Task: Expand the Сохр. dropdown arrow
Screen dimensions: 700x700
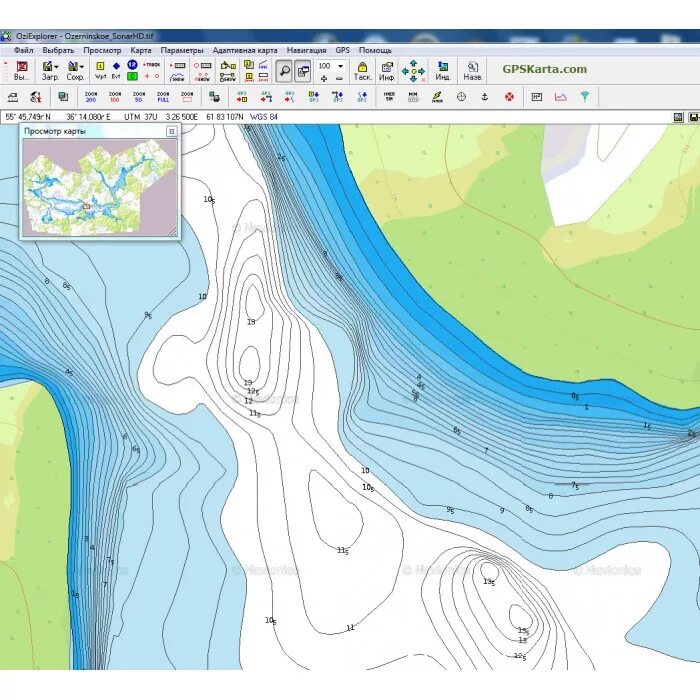Action: pos(82,67)
